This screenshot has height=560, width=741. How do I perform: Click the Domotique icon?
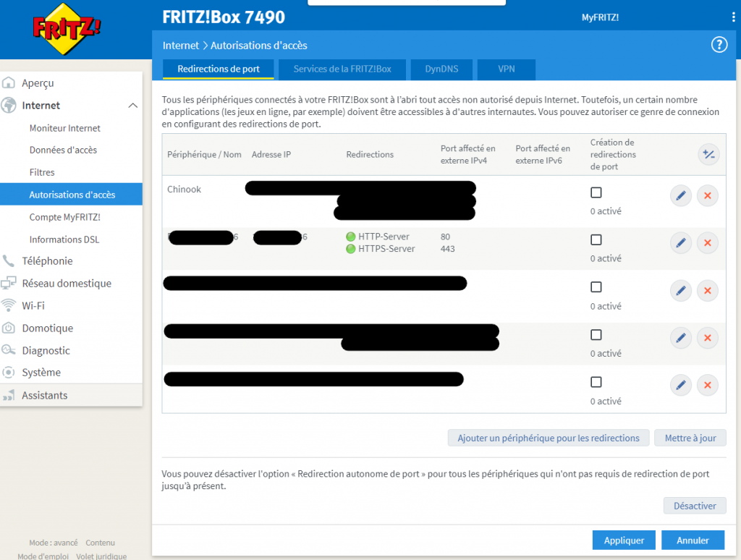click(x=9, y=328)
